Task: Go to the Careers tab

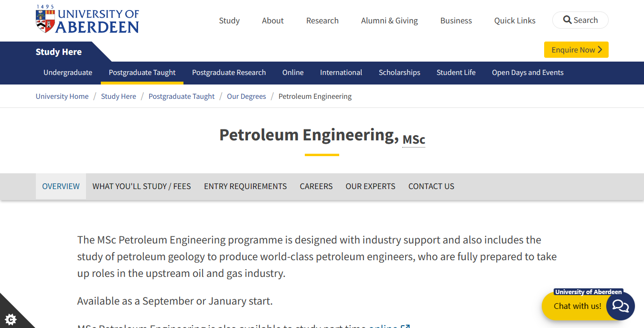Action: [x=316, y=186]
